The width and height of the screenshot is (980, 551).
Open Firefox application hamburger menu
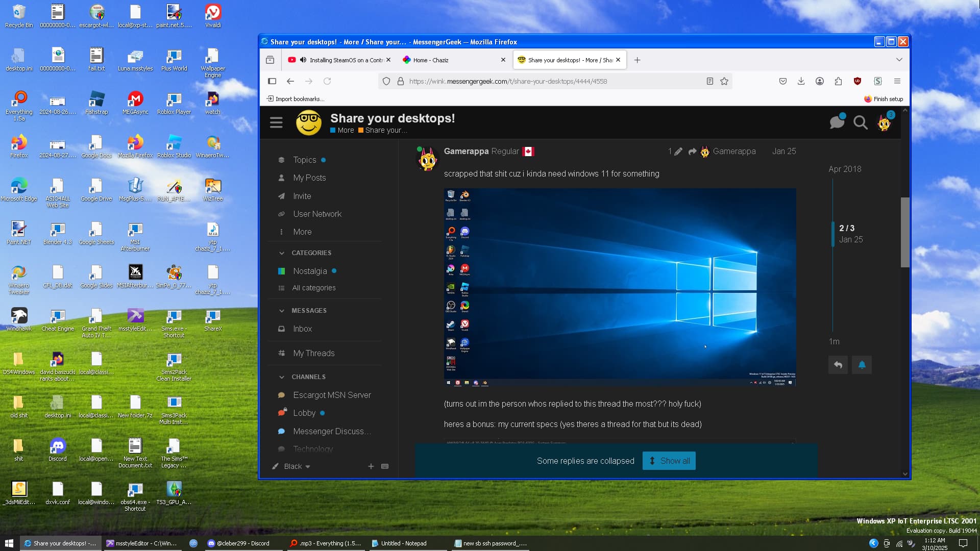point(897,81)
